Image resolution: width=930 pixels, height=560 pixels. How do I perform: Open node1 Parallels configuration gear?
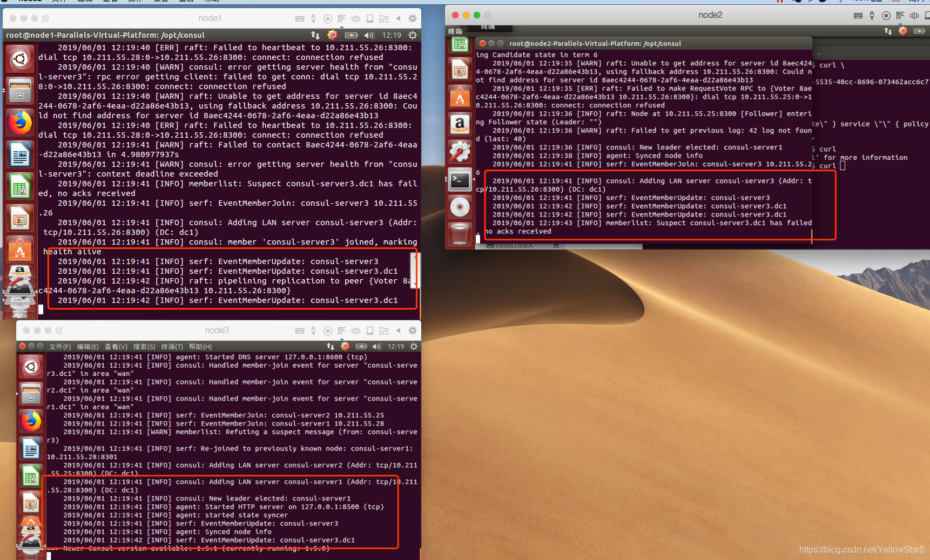pos(413,19)
